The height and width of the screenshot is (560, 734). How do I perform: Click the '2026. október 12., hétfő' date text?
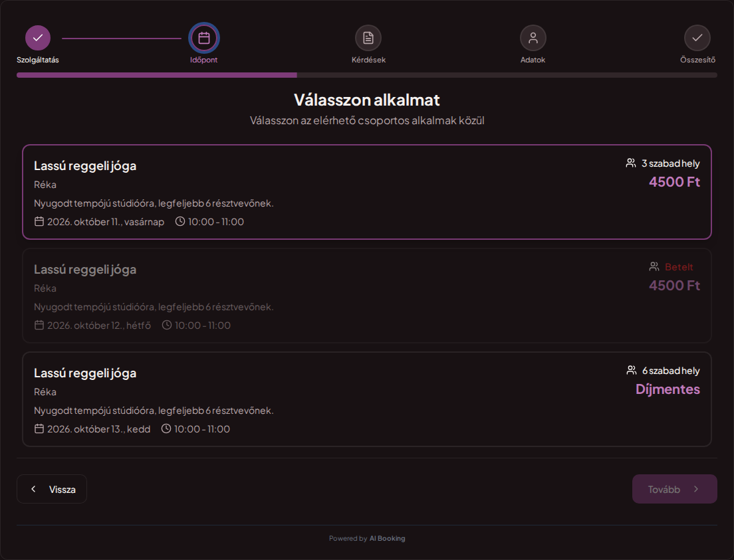pyautogui.click(x=99, y=326)
